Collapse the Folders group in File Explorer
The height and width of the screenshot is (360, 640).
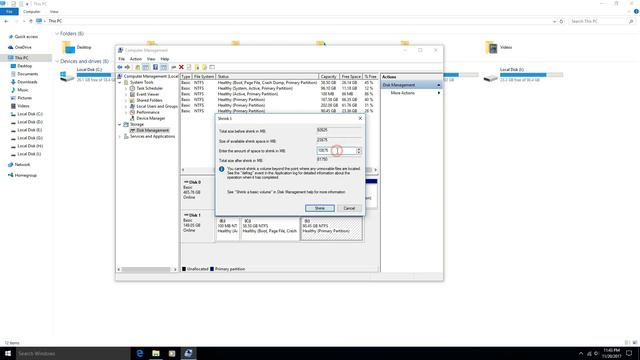point(57,34)
